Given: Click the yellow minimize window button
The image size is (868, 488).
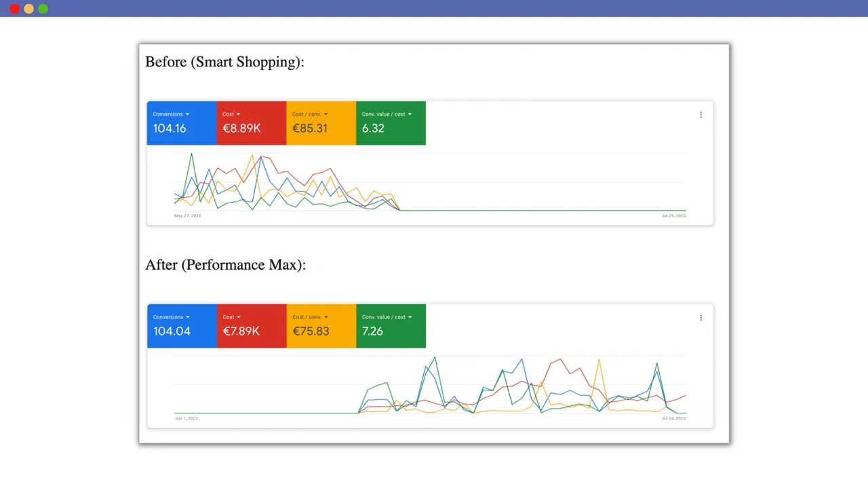Looking at the screenshot, I should click(28, 9).
